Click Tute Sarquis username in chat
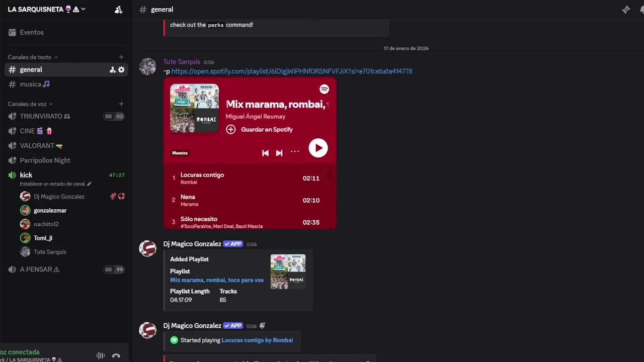Image resolution: width=644 pixels, height=362 pixels. click(x=182, y=62)
